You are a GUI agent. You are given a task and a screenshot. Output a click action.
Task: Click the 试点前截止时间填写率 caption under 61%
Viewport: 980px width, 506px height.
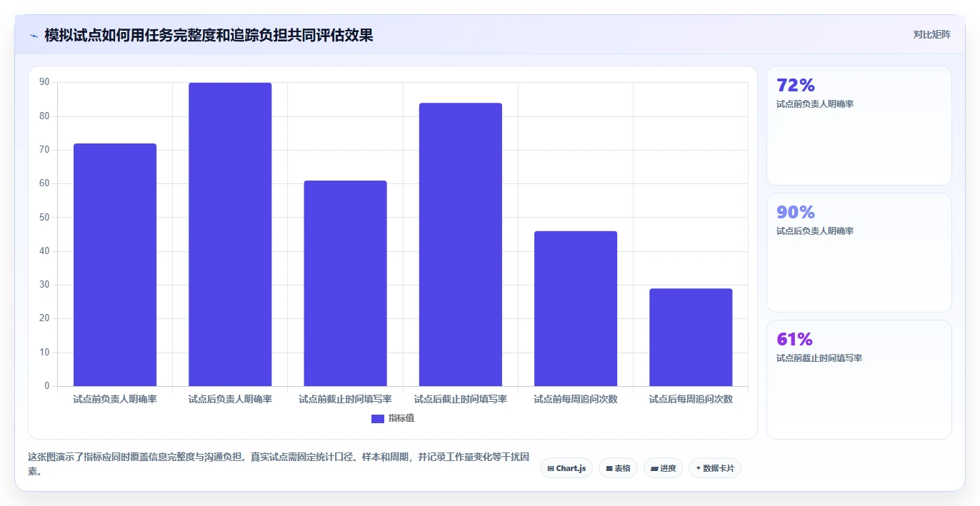[x=819, y=358]
